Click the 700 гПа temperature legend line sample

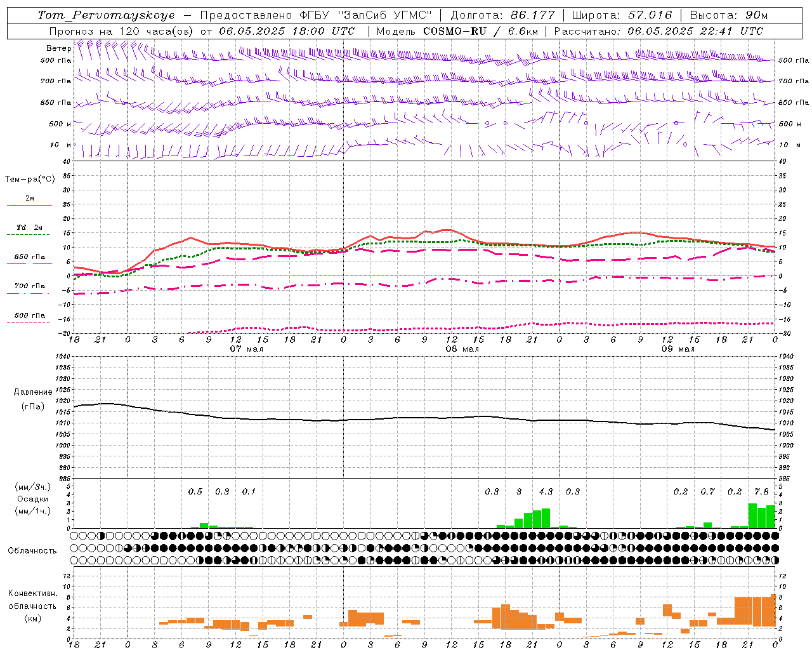coord(29,293)
